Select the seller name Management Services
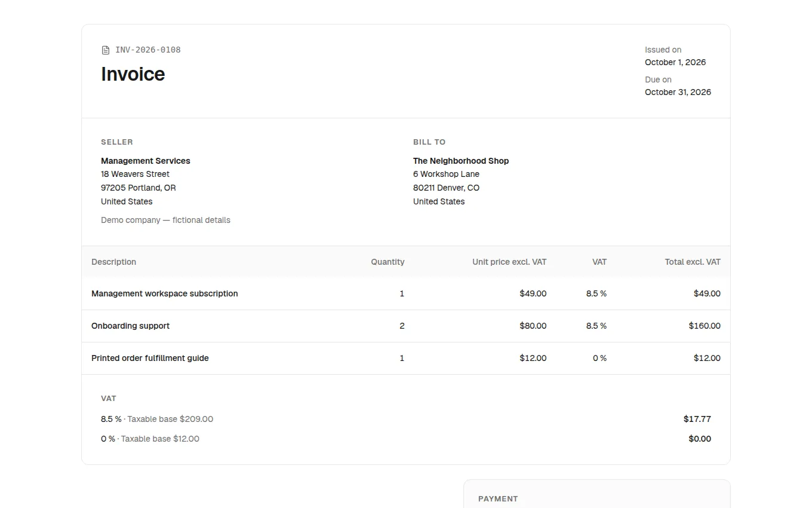The height and width of the screenshot is (508, 812). coord(146,161)
